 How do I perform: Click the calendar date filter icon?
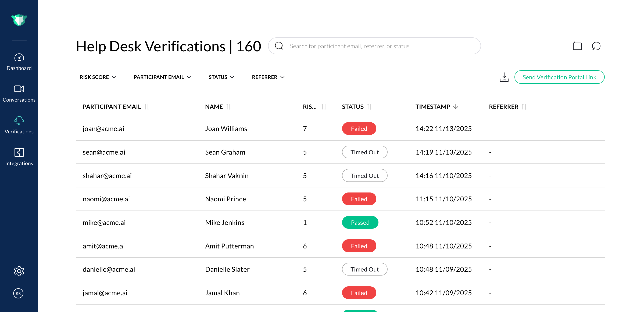577,46
